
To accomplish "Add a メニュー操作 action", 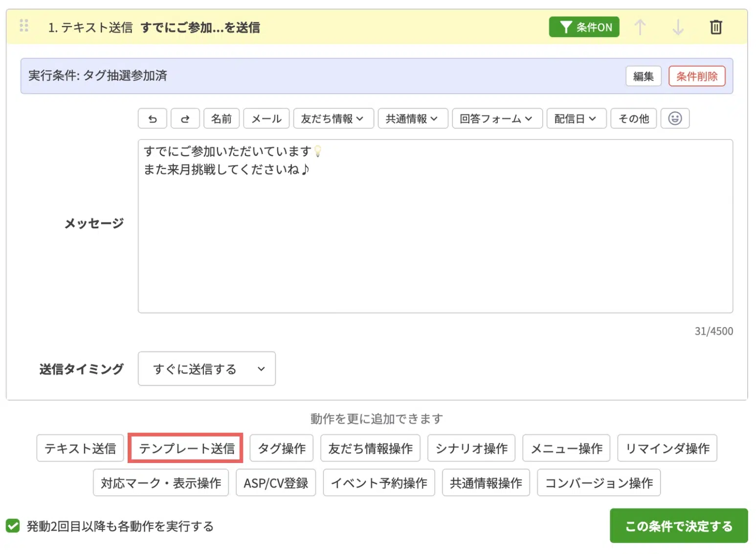I will point(566,448).
